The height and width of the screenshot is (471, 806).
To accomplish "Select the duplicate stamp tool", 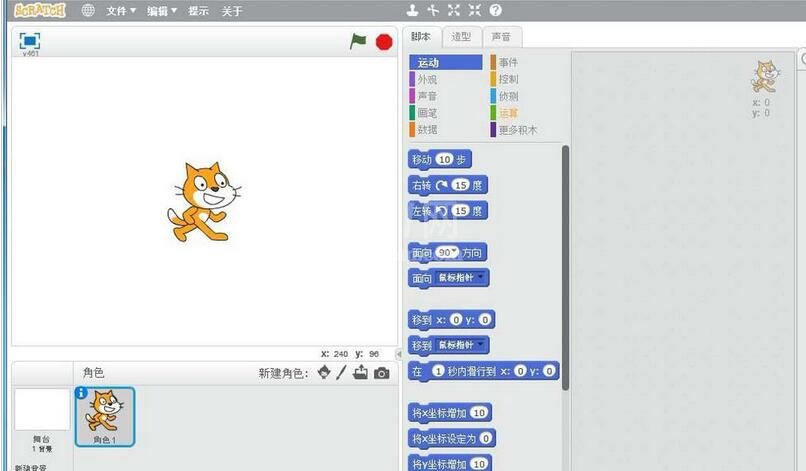I will pos(412,10).
